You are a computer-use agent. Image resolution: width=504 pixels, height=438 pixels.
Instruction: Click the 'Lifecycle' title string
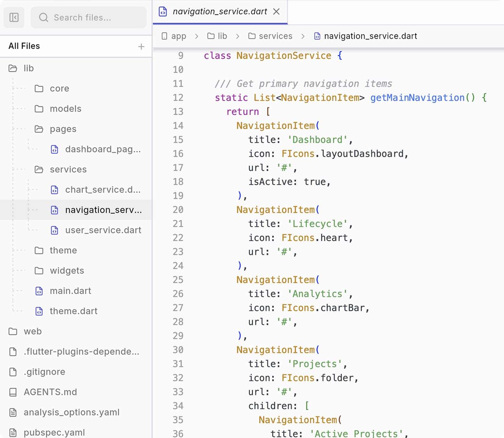coord(317,224)
